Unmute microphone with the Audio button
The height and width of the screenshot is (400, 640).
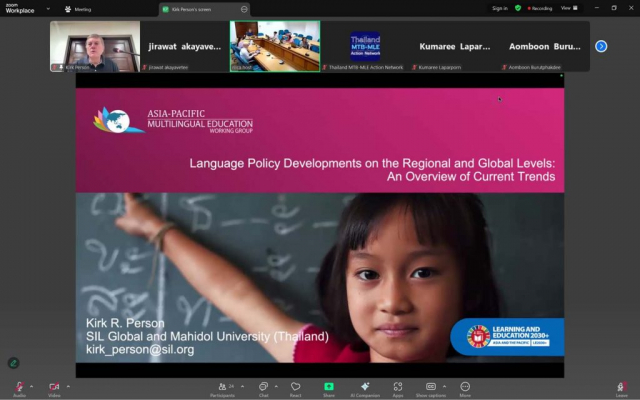pos(19,387)
